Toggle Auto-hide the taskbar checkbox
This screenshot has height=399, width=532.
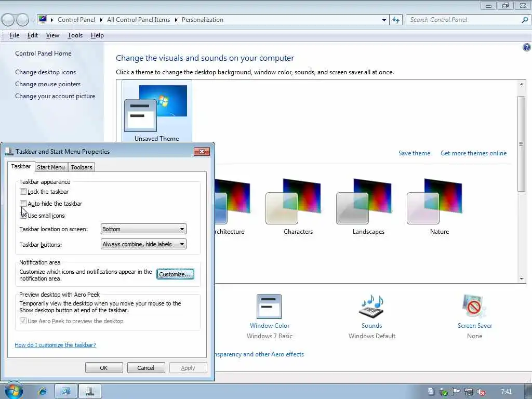[x=23, y=204]
